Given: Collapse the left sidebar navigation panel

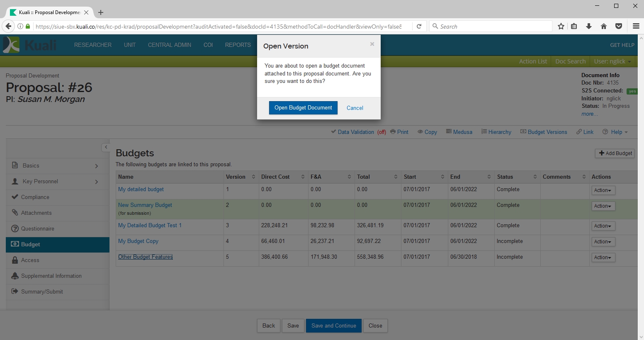Looking at the screenshot, I should click(x=106, y=147).
